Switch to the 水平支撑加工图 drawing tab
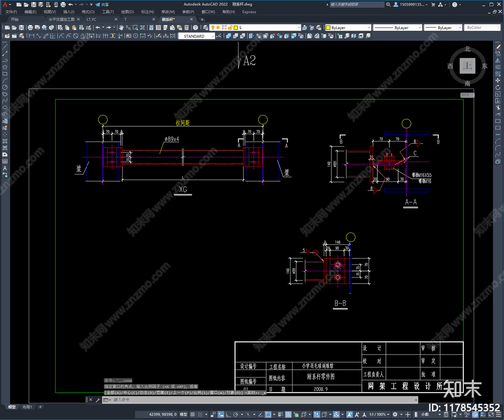The width and height of the screenshot is (504, 420). [61, 20]
